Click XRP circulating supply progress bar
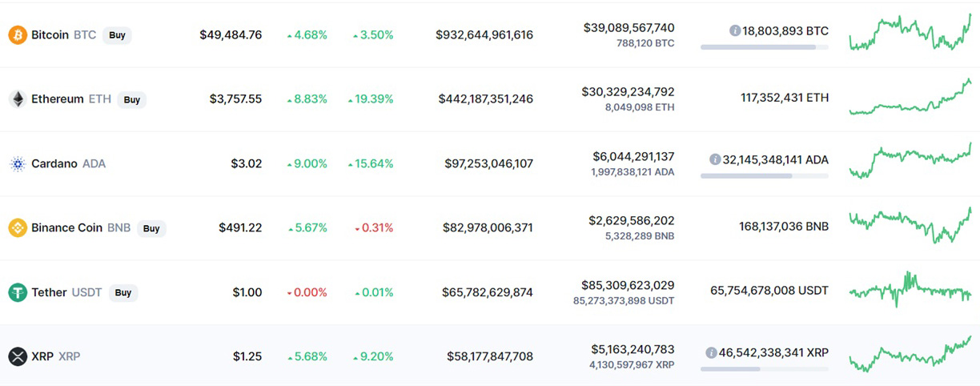This screenshot has width=980, height=386. (764, 369)
